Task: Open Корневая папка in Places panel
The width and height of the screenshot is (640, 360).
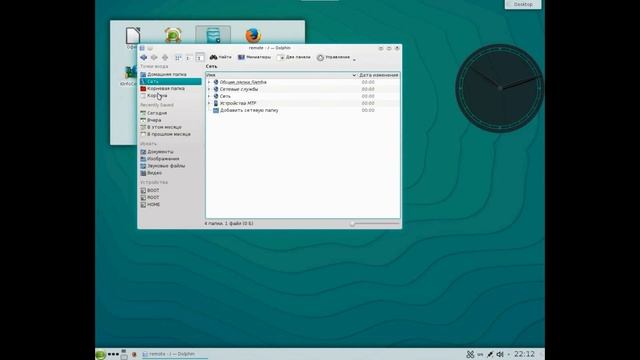Action: pos(171,89)
